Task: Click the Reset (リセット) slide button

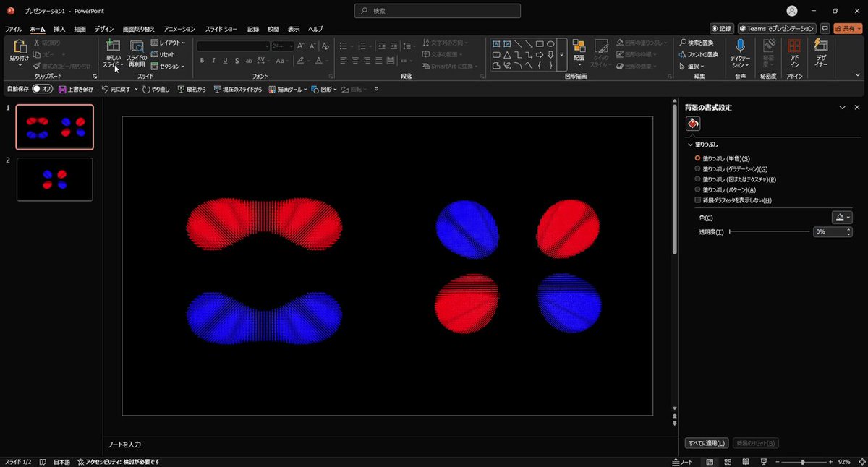Action: pos(163,54)
